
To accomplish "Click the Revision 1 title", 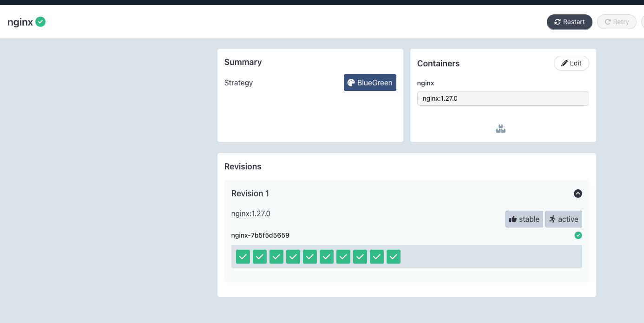I will (250, 194).
